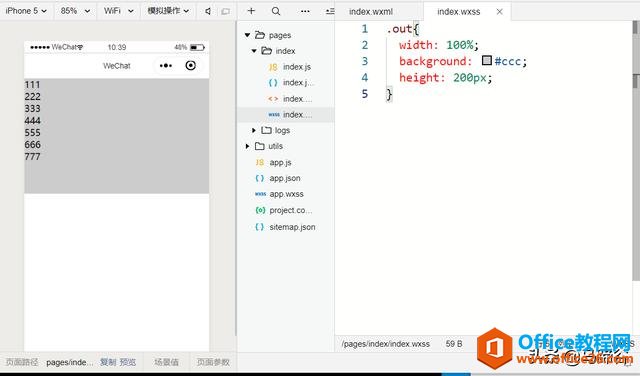This screenshot has width=640, height=376.
Task: Click the braces icon of index.json file
Action: click(x=273, y=83)
